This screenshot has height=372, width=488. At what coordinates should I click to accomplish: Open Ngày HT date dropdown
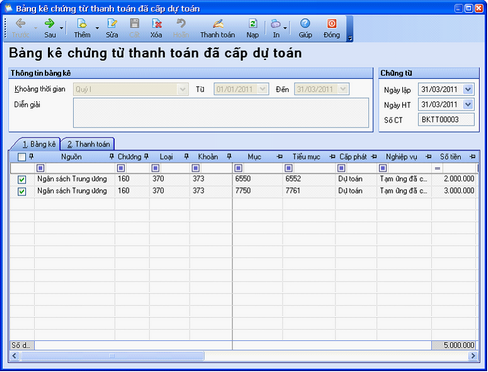pyautogui.click(x=468, y=105)
